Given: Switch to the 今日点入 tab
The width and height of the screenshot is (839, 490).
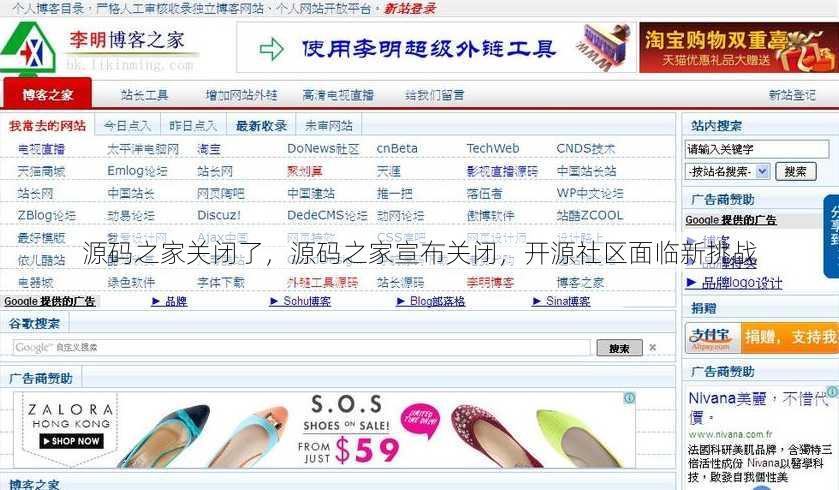Looking at the screenshot, I should point(127,126).
